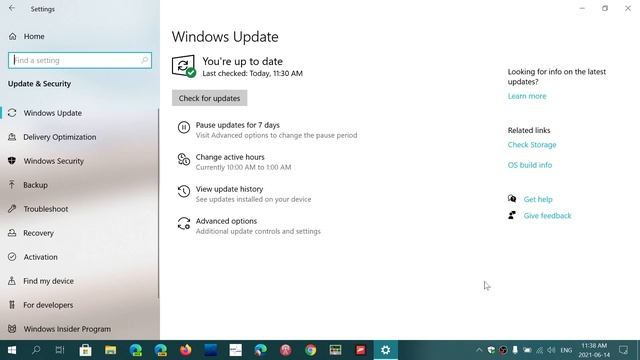Open the OS build info link
Image resolution: width=640 pixels, height=360 pixels.
[x=530, y=165]
